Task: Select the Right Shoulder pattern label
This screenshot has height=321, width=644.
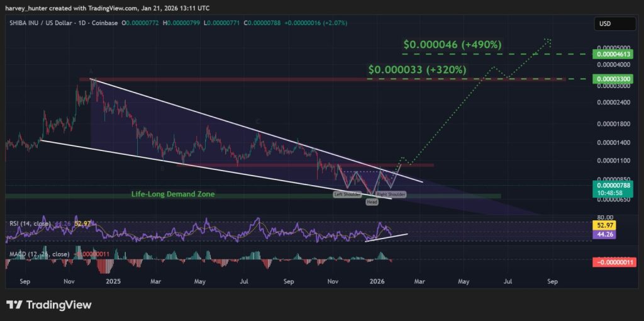Action: [x=391, y=195]
